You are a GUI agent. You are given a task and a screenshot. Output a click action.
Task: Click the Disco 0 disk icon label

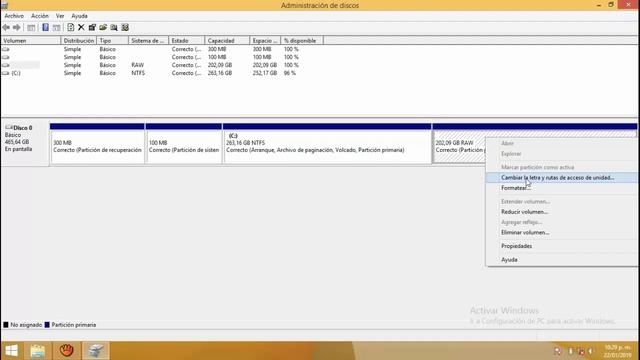click(19, 128)
